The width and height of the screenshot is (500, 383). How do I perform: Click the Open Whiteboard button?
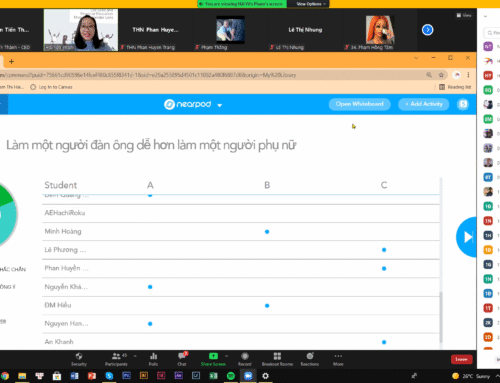(359, 104)
